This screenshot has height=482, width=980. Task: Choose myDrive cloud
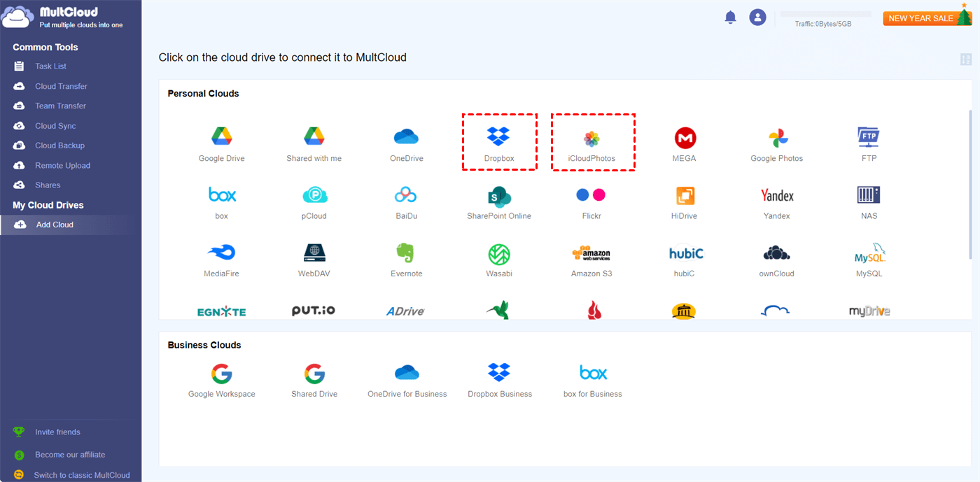869,311
